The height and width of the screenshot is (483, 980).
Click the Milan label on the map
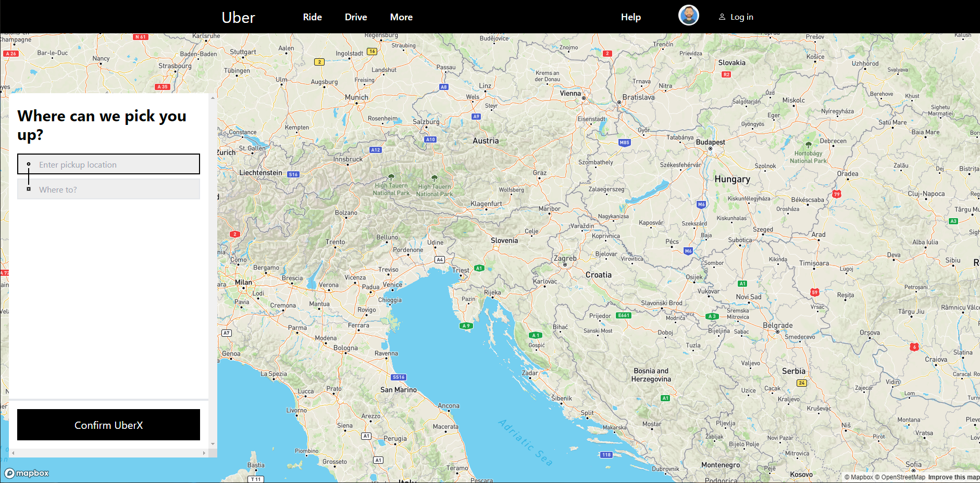(x=243, y=282)
